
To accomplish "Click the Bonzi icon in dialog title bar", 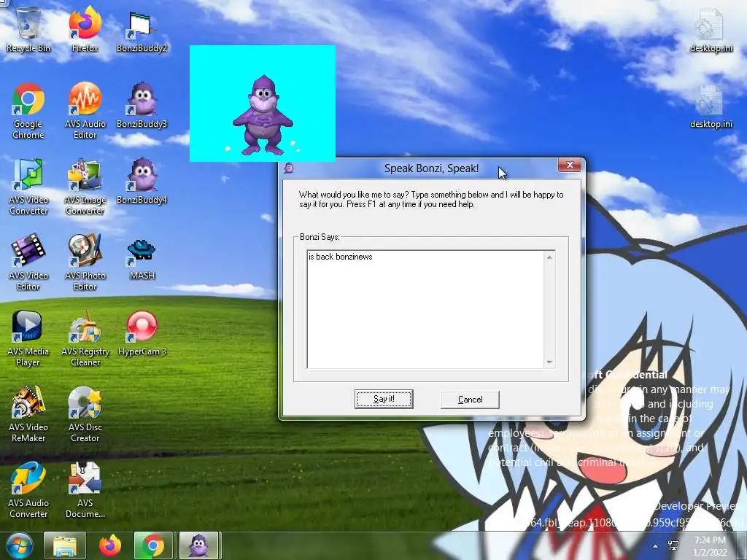I will (289, 168).
